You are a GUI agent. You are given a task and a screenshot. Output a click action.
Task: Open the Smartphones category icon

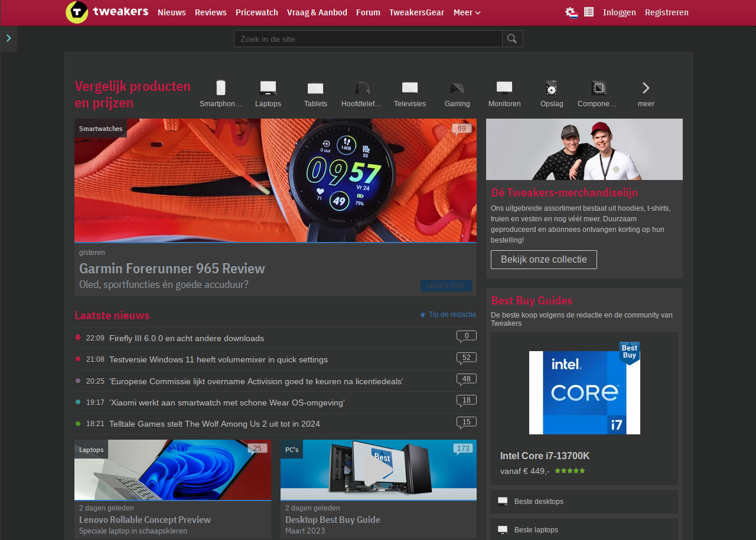(x=221, y=89)
